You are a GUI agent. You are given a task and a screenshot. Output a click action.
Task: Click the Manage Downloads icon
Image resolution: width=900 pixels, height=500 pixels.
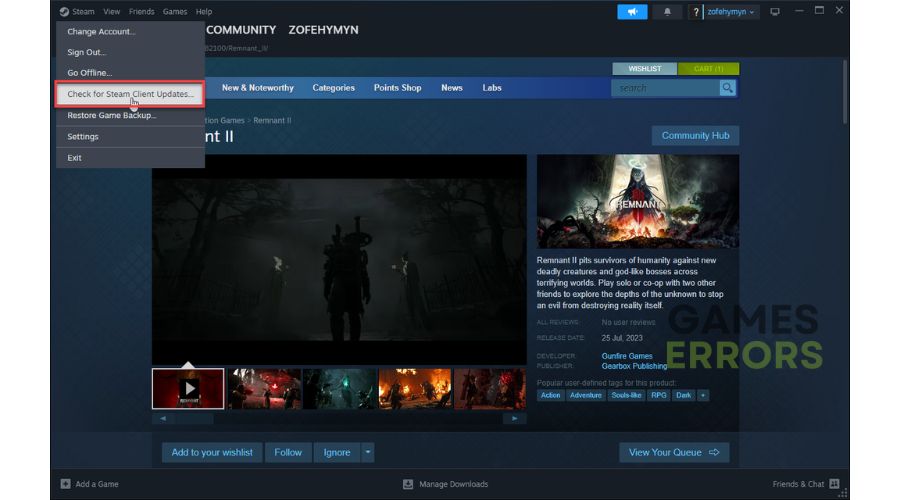(408, 484)
